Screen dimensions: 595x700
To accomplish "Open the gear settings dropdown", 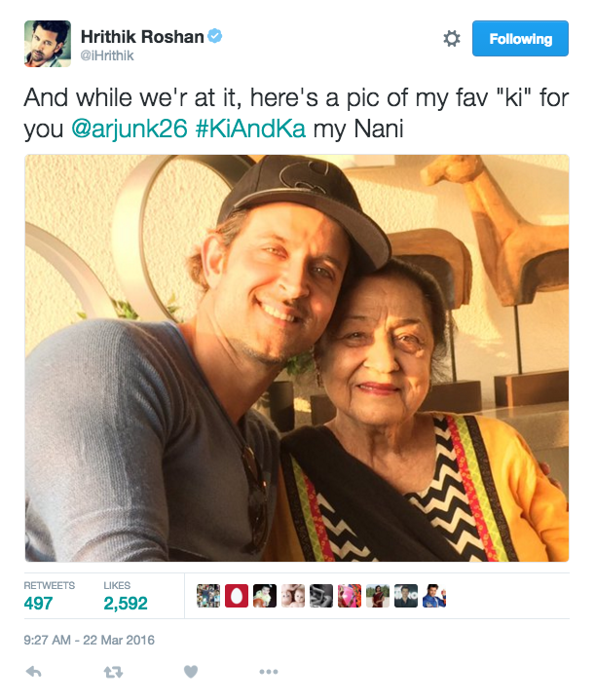I will (x=452, y=39).
